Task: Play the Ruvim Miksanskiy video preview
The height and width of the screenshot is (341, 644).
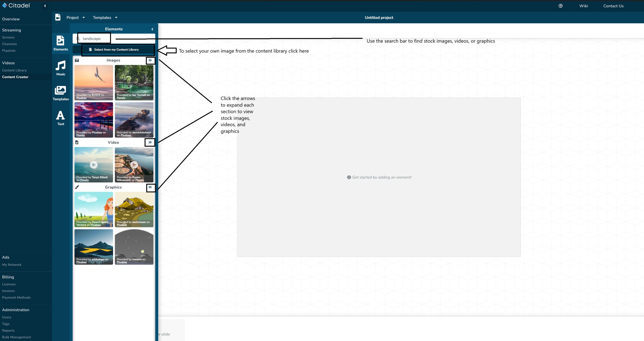Action: coord(134,165)
